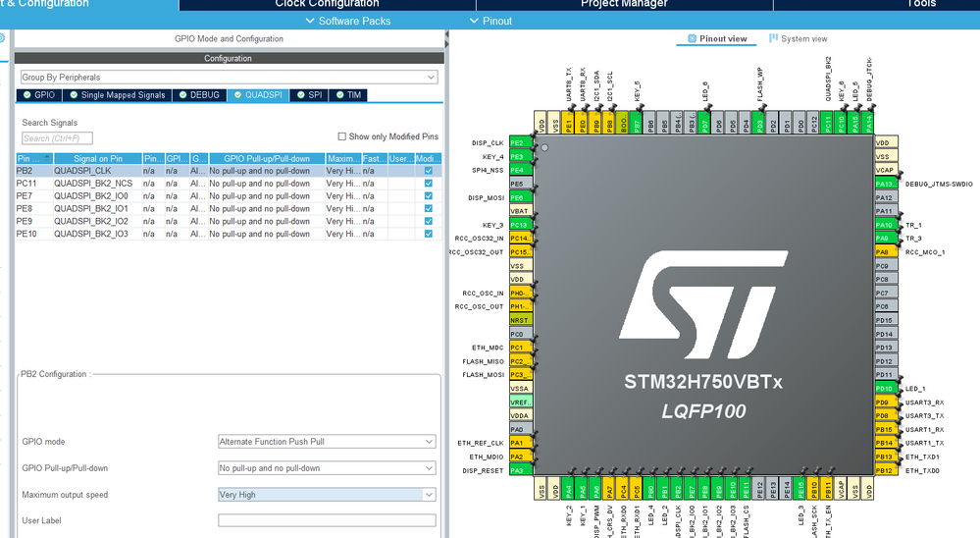The image size is (980, 538).
Task: Click pin PE3 on the chip
Action: click(x=521, y=156)
